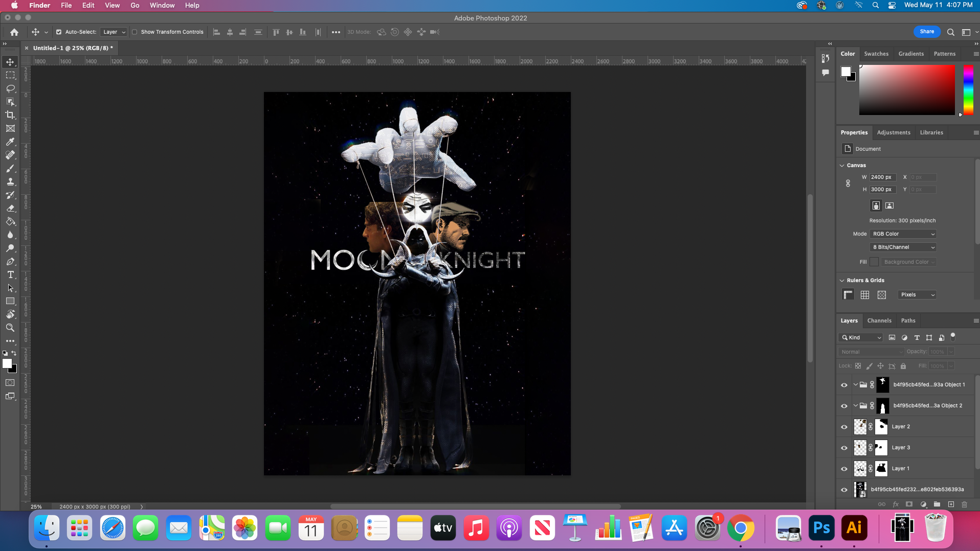This screenshot has width=980, height=551.
Task: Open the 8 Bits/Channel dropdown
Action: coord(903,247)
